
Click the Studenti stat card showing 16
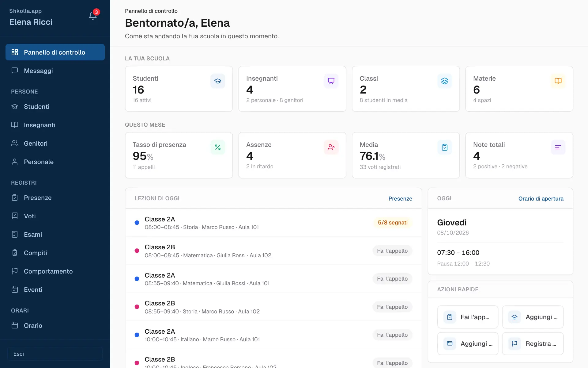coord(179,89)
